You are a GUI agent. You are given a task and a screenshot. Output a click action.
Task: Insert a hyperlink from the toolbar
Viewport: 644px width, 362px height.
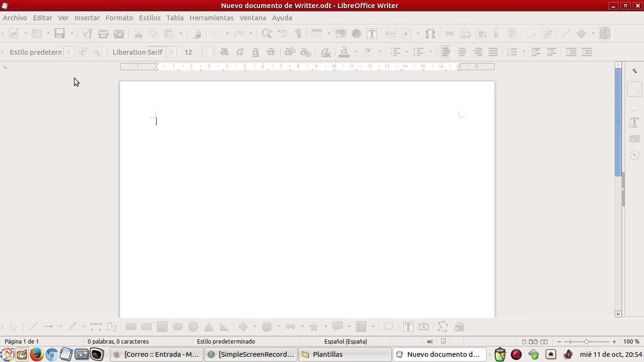(x=450, y=33)
